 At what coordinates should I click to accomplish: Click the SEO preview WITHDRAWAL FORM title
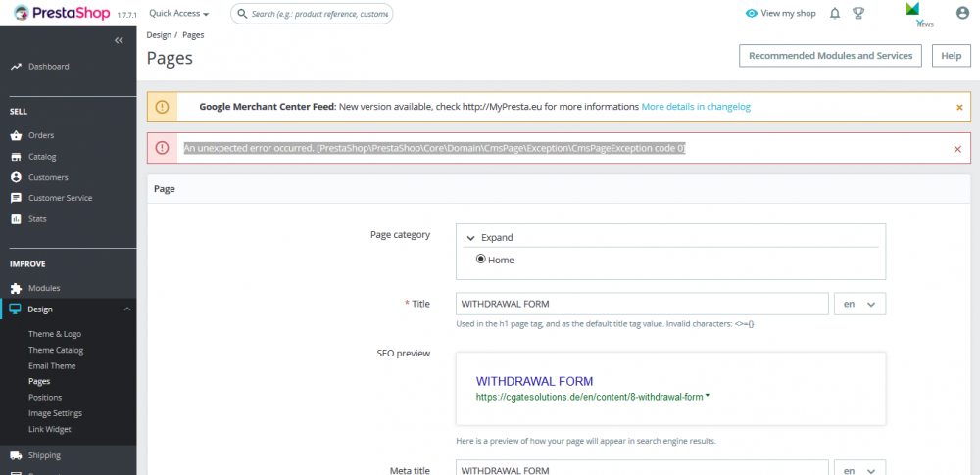(x=534, y=381)
